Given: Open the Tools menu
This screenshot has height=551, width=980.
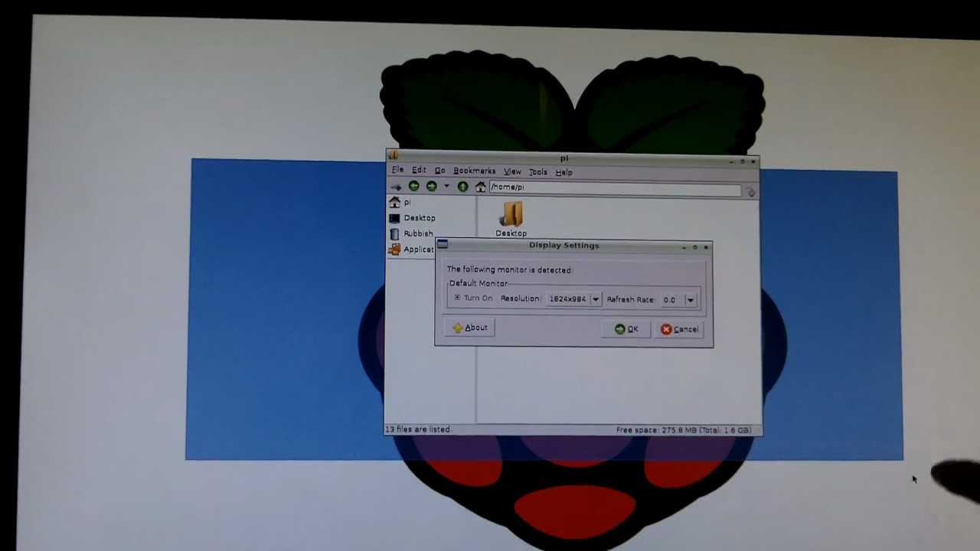Looking at the screenshot, I should click(x=537, y=172).
